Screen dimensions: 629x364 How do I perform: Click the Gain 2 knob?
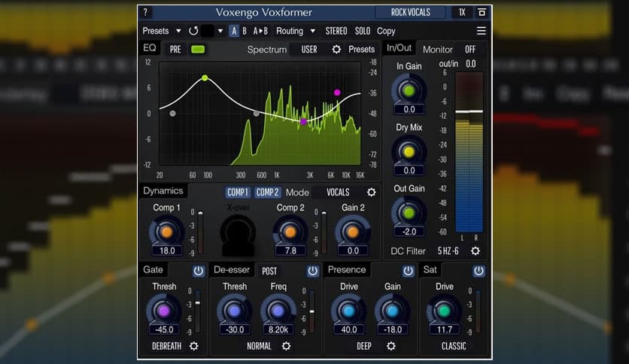[x=353, y=232]
